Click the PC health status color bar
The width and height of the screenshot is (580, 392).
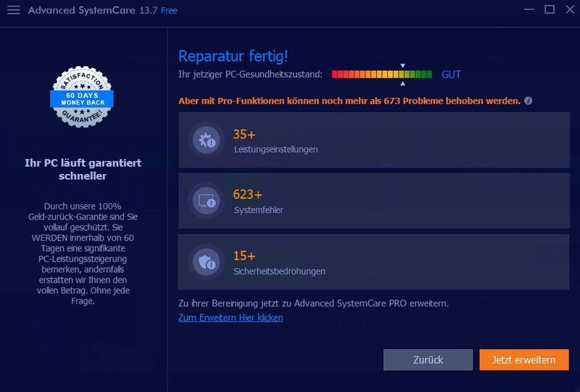click(x=382, y=75)
